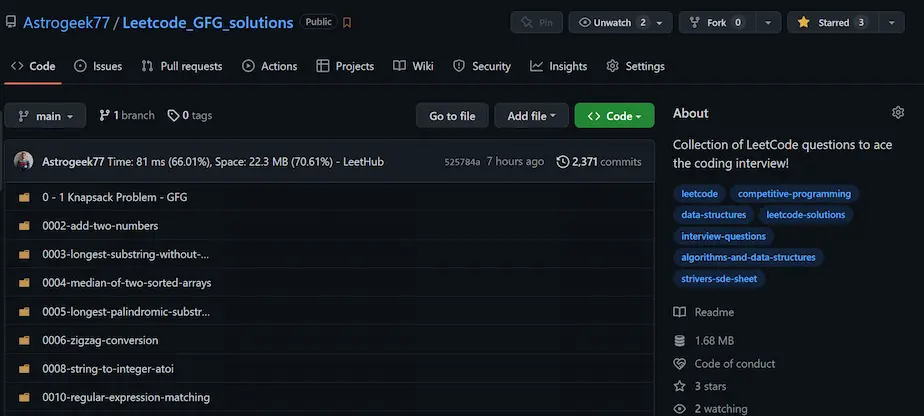This screenshot has height=416, width=924.
Task: Click the algorithms-and-data-structures topic tag
Action: [x=748, y=257]
